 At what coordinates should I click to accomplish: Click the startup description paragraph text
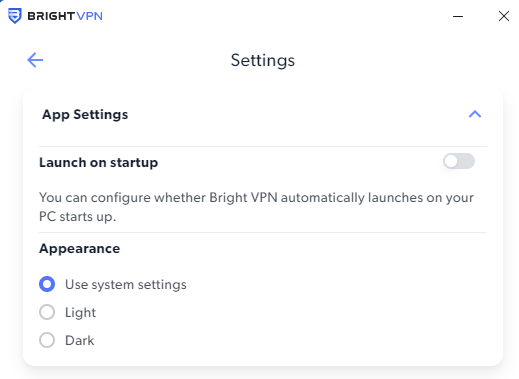256,207
